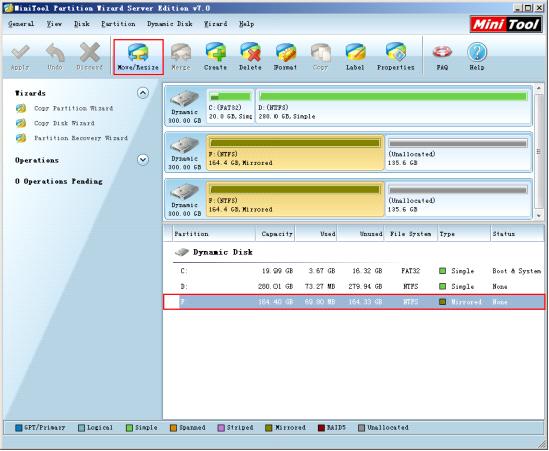The height and width of the screenshot is (451, 549).
Task: Select D: (NTFS) partition block
Action: (x=394, y=106)
